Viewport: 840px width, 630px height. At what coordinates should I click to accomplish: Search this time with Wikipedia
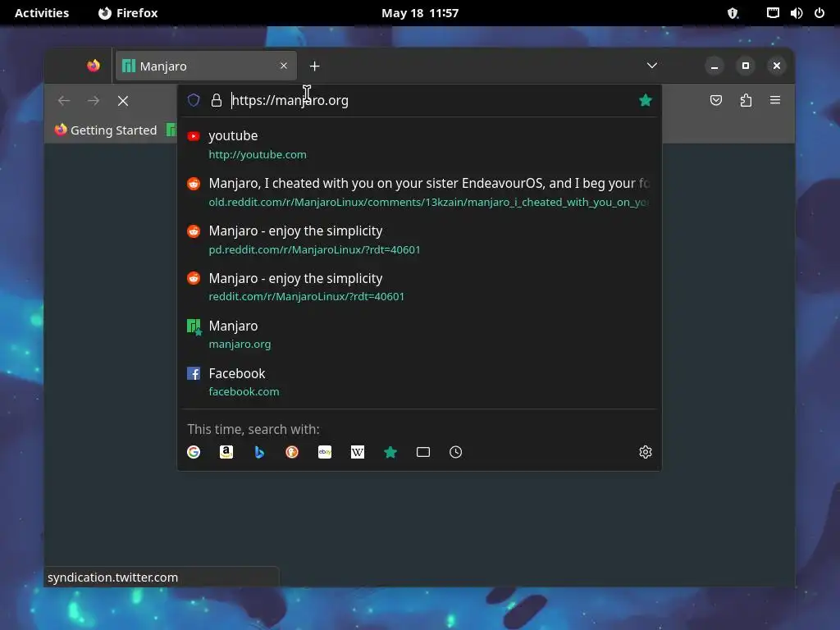[358, 452]
